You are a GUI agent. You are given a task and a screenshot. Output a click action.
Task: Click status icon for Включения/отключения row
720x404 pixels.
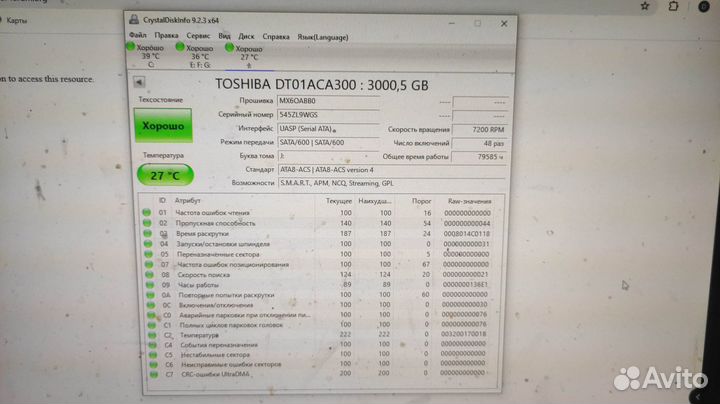pyautogui.click(x=151, y=305)
